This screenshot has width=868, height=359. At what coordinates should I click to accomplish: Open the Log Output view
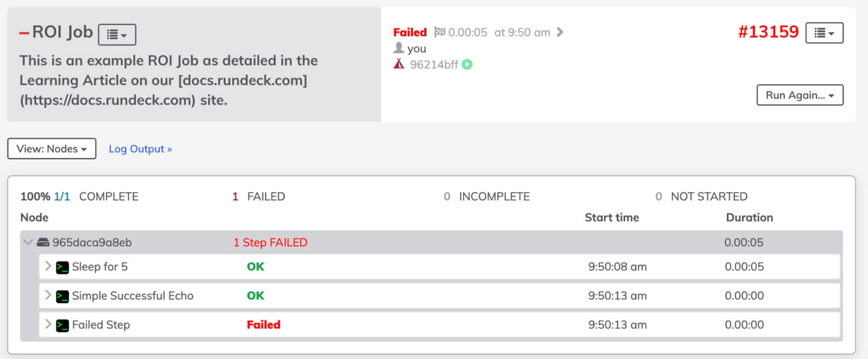(140, 148)
